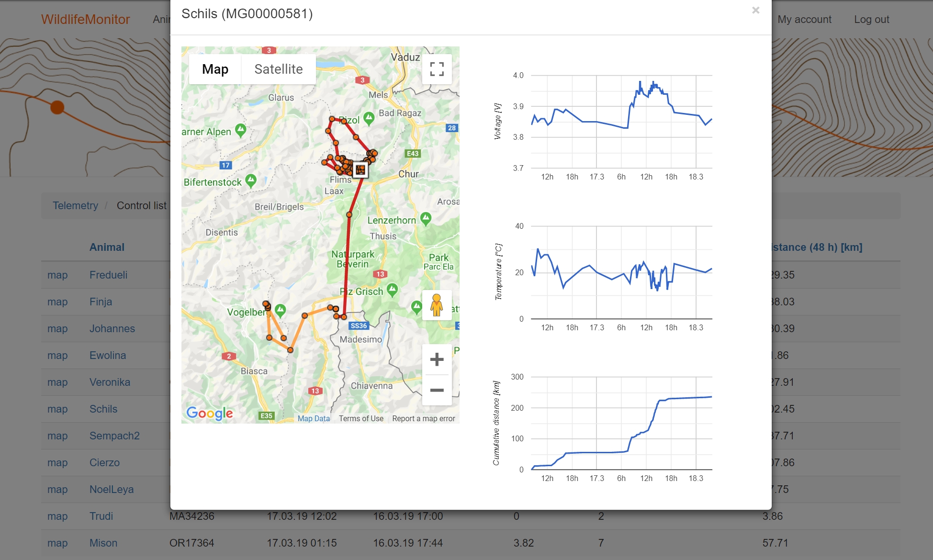The height and width of the screenshot is (560, 933).
Task: Open map for Fredueli row
Action: pos(57,275)
